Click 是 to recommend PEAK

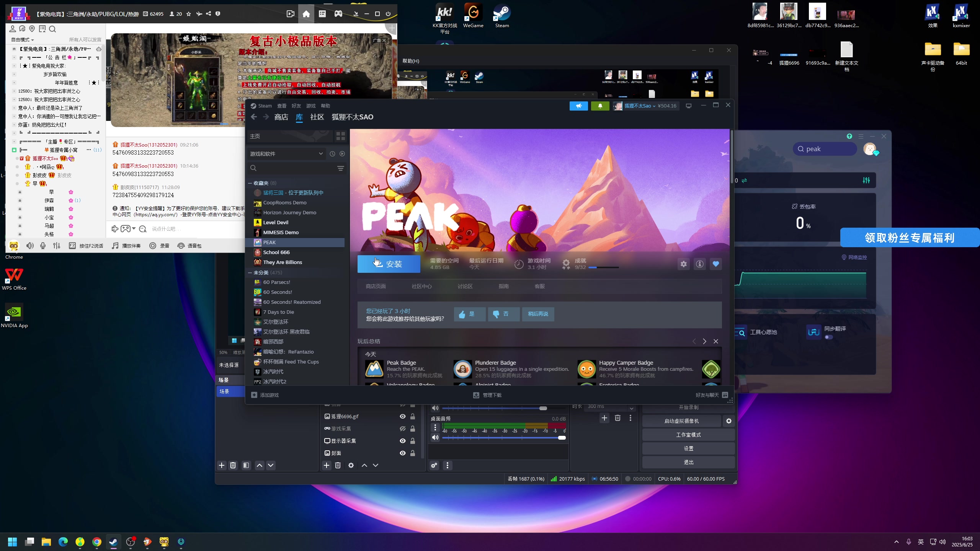(469, 314)
